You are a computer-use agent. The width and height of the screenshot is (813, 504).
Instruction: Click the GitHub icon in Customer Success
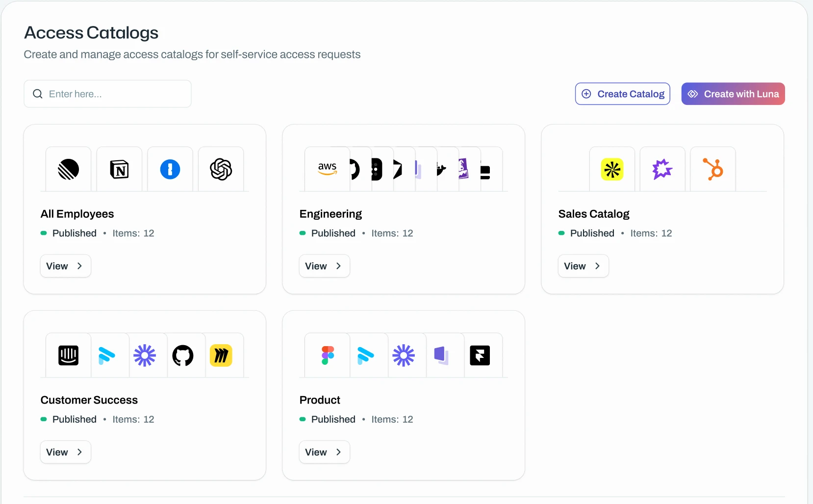tap(183, 355)
